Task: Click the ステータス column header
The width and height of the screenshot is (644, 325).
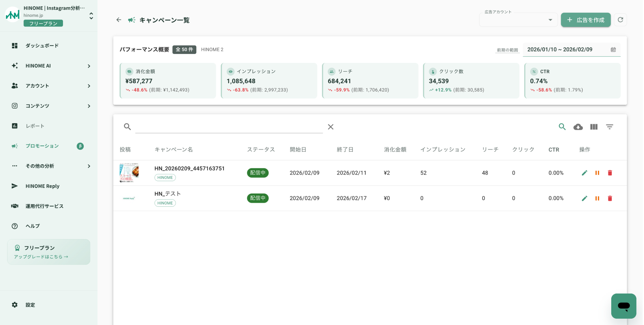Action: (x=261, y=149)
